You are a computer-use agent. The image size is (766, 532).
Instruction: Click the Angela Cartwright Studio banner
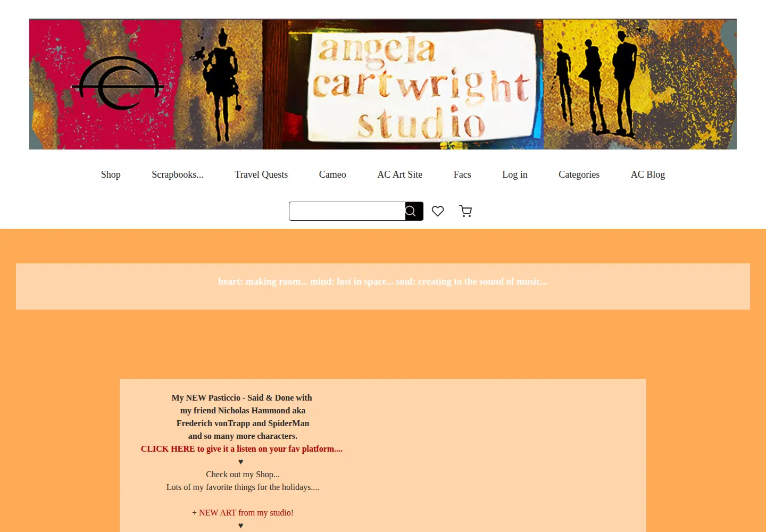tap(383, 84)
